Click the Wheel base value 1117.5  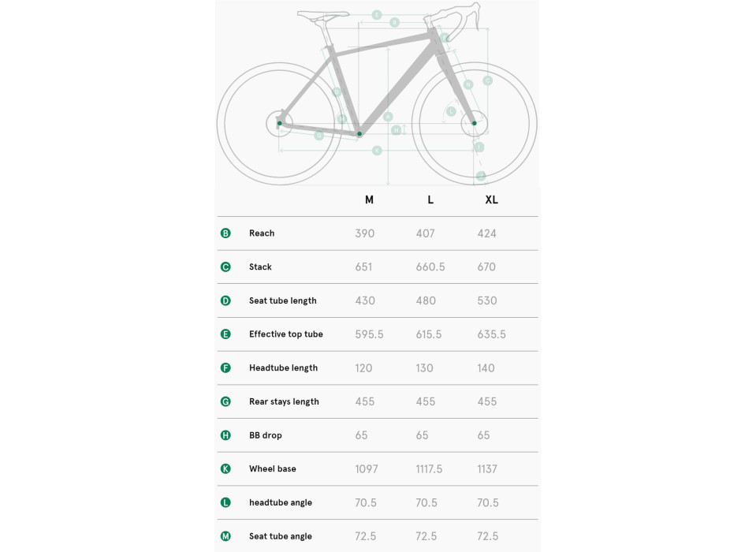point(429,469)
